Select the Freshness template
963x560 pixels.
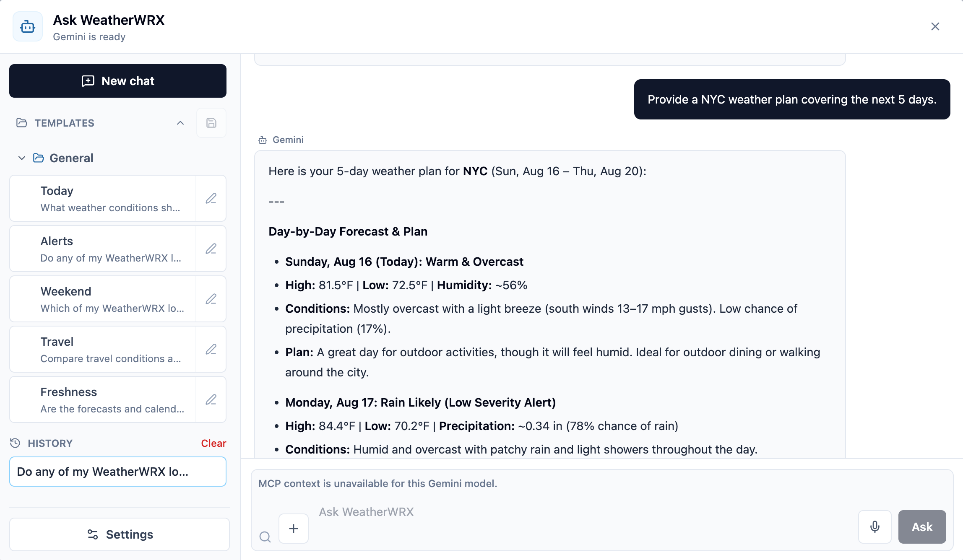click(x=103, y=399)
